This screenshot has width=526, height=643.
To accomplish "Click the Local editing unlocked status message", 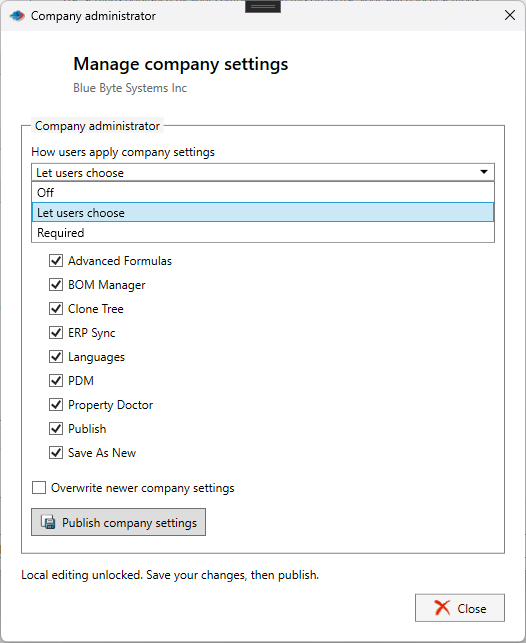I will tap(170, 575).
